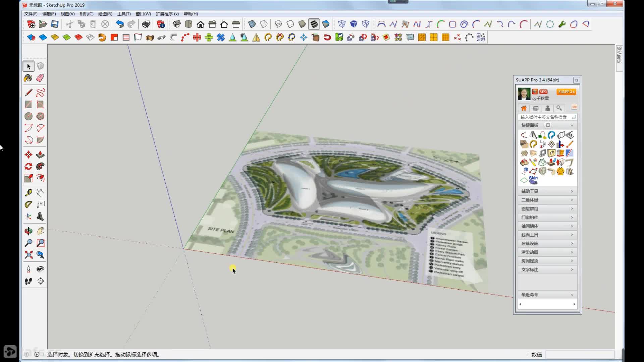Choose the Eraser tool
The height and width of the screenshot is (362, 644).
click(40, 78)
